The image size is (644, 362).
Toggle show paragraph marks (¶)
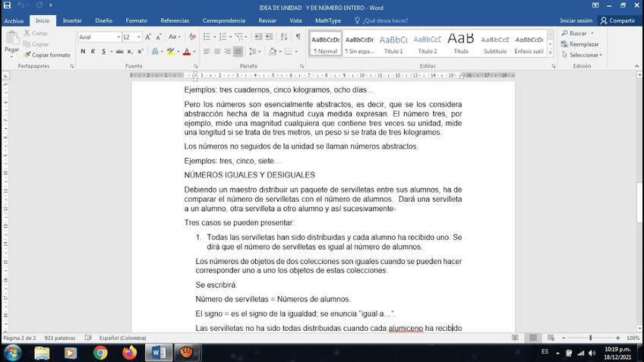298,36
